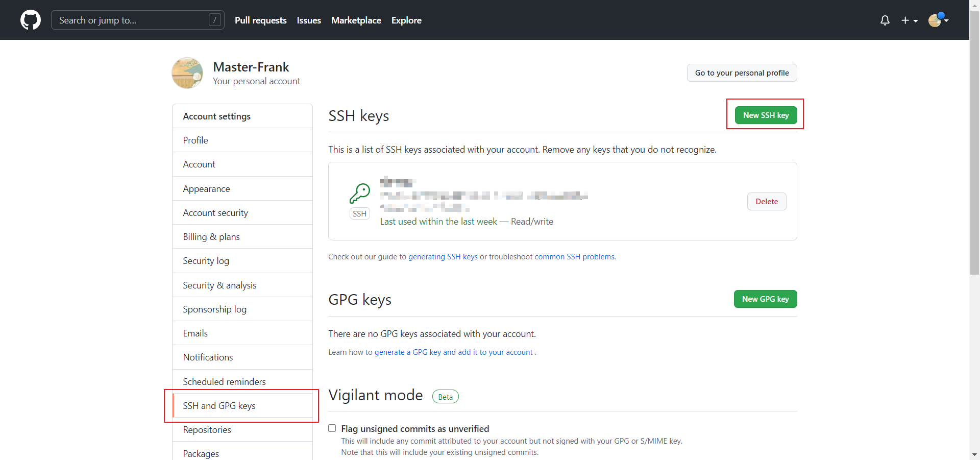
Task: Open Packages settings
Action: coord(242,451)
